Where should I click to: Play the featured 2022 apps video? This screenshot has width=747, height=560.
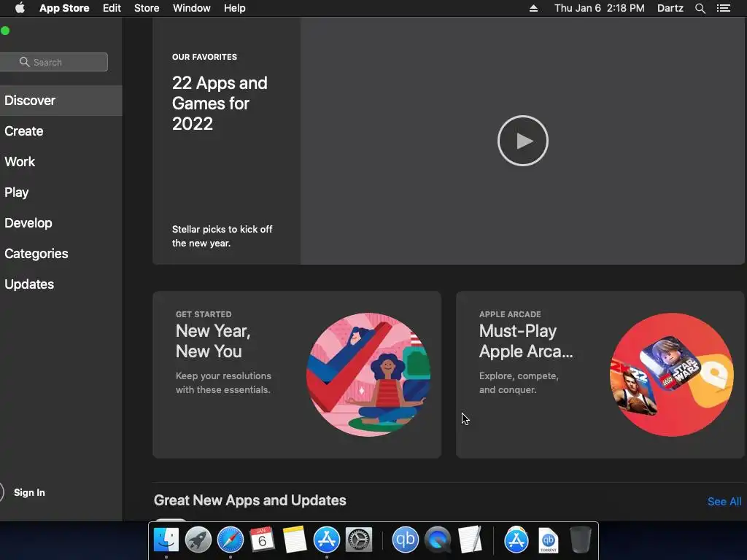522,141
